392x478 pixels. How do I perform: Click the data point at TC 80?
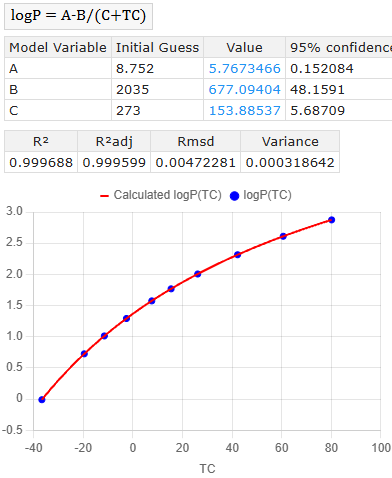(331, 220)
